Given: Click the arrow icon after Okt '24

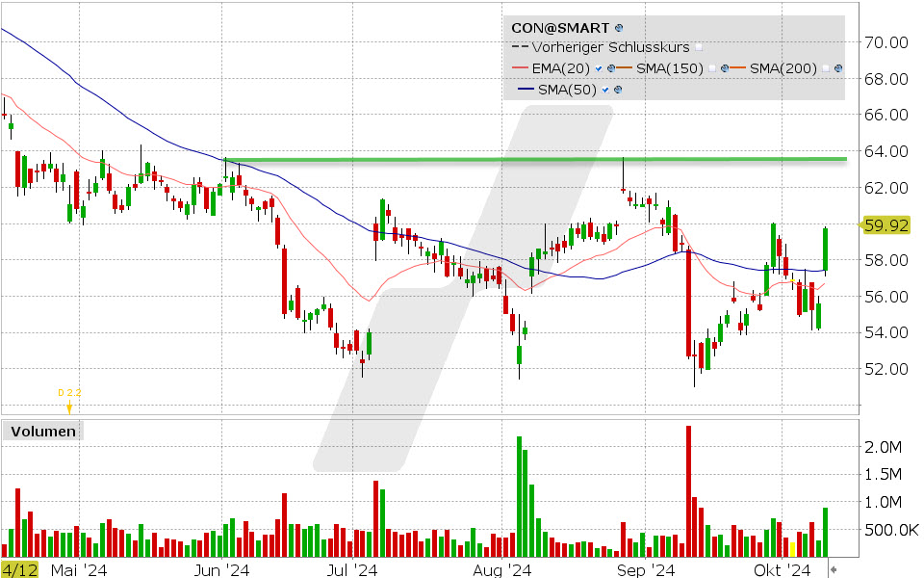Looking at the screenshot, I should pos(834,569).
